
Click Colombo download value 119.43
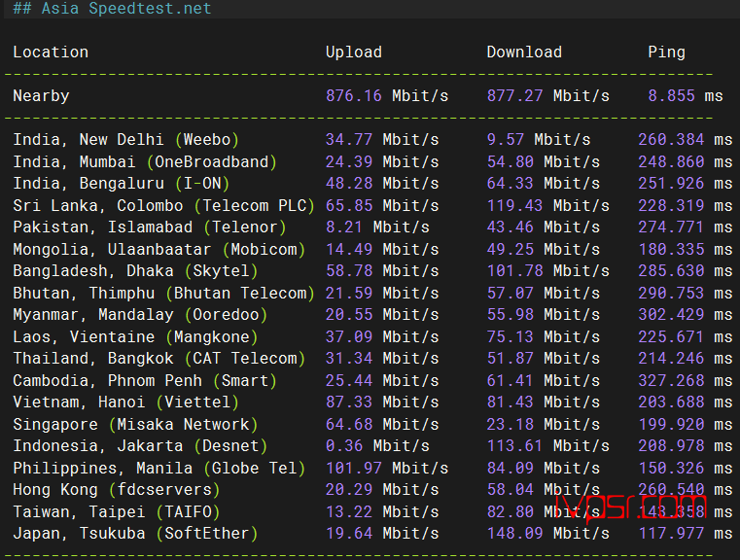(514, 206)
